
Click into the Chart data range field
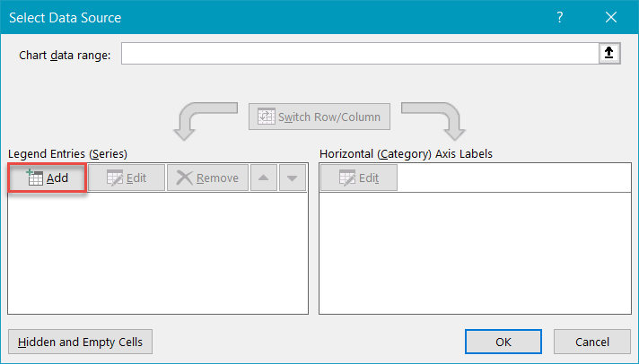(x=359, y=55)
